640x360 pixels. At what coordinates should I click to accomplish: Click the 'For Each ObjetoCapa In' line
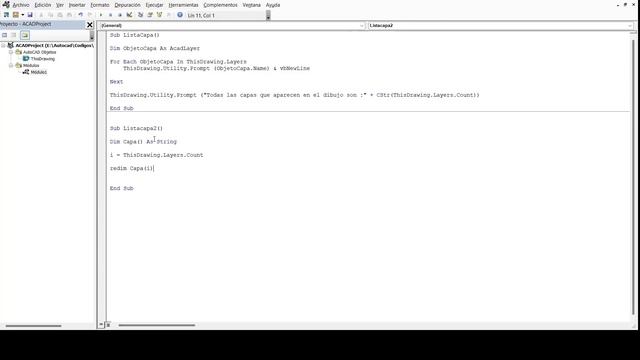point(178,62)
